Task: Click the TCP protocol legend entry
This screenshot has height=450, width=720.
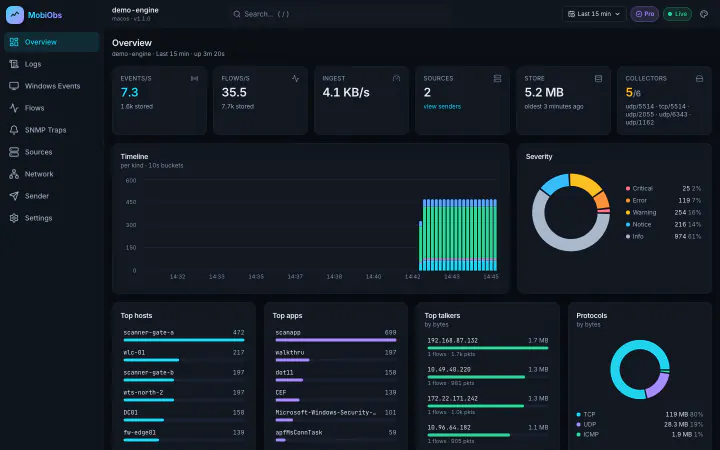Action: tap(639, 414)
